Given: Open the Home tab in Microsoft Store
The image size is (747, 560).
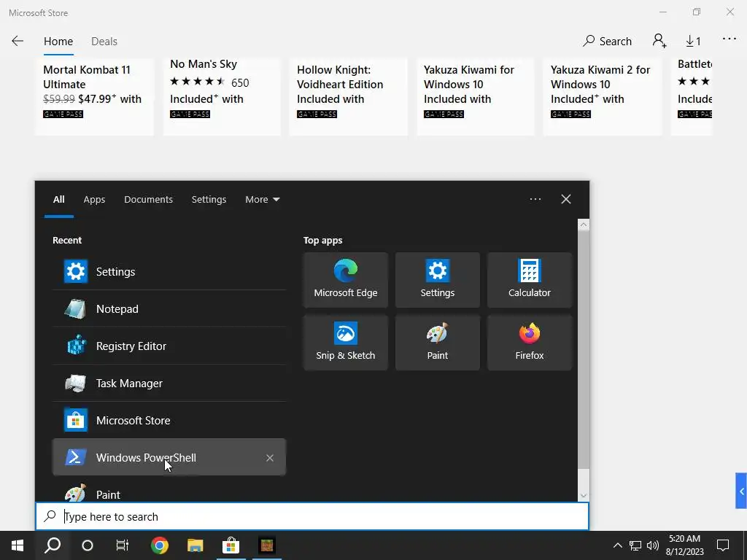Looking at the screenshot, I should point(58,42).
